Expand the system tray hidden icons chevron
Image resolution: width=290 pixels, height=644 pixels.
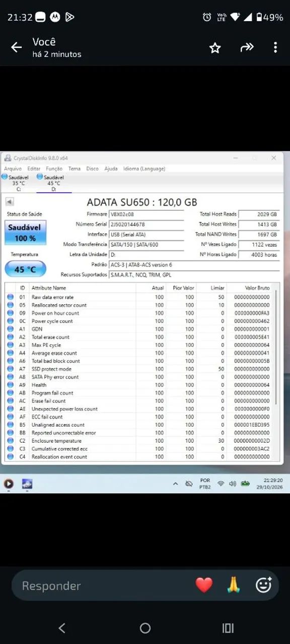click(175, 484)
